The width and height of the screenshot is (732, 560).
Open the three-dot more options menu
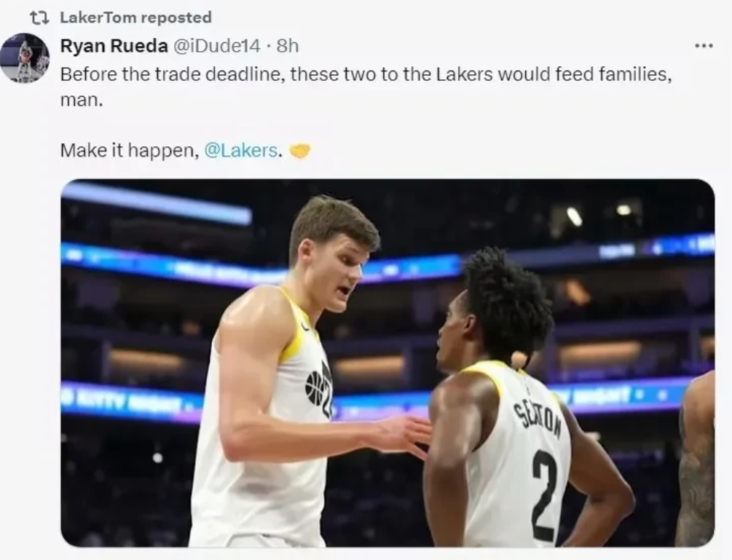703,46
